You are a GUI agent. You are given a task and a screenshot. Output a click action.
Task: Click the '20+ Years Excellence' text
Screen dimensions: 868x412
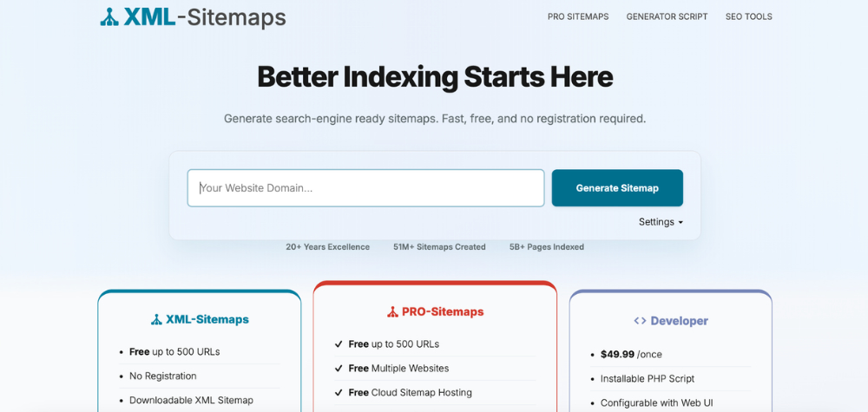(328, 247)
